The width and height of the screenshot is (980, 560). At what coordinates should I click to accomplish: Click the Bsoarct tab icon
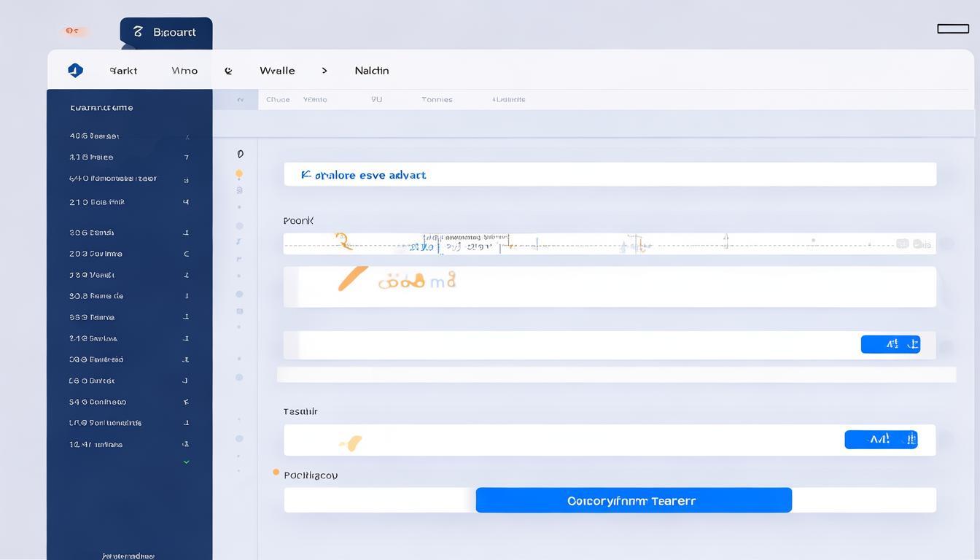(x=138, y=32)
